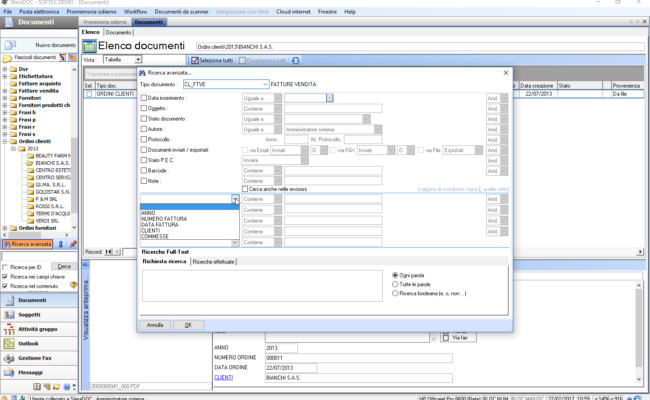Open the Attività gruppo section icon
Viewport: 650px width, 400px height.
tap(9, 329)
